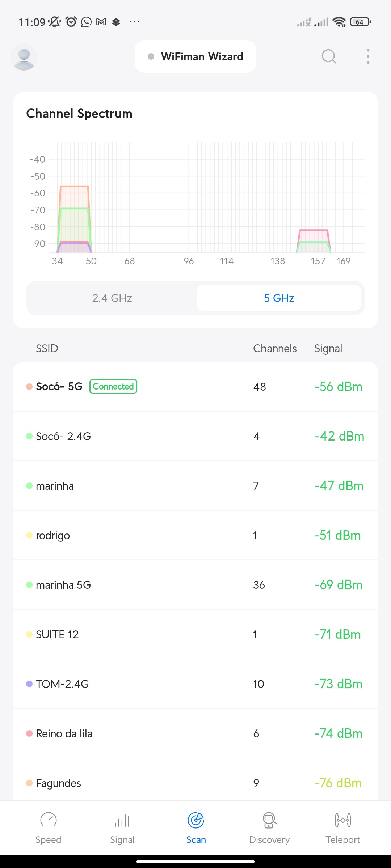The height and width of the screenshot is (868, 391).
Task: Open the WiFiman Wizard network selector
Action: tap(195, 56)
